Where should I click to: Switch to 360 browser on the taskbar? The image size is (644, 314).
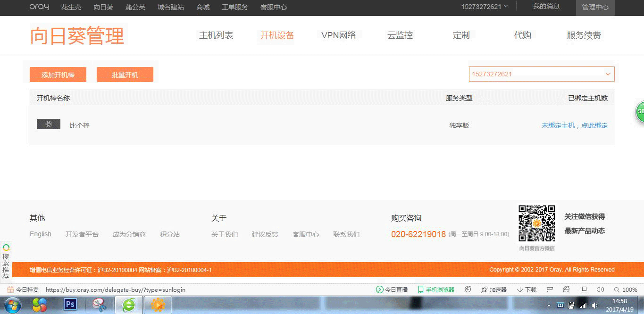click(128, 306)
